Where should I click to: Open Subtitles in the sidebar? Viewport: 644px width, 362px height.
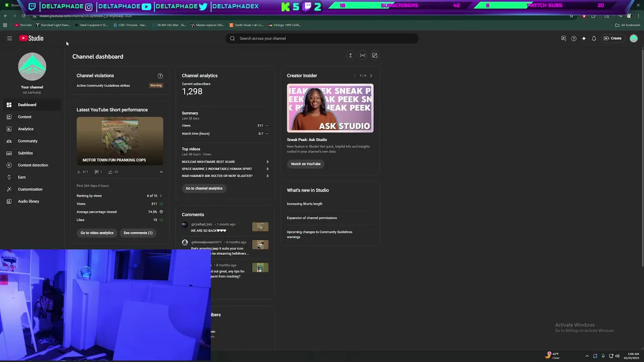pos(31,153)
